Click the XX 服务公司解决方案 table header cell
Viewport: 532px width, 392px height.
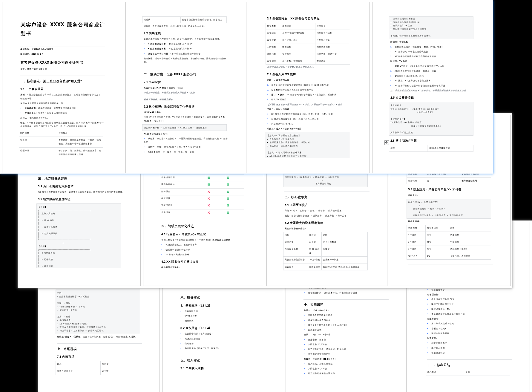439,148
